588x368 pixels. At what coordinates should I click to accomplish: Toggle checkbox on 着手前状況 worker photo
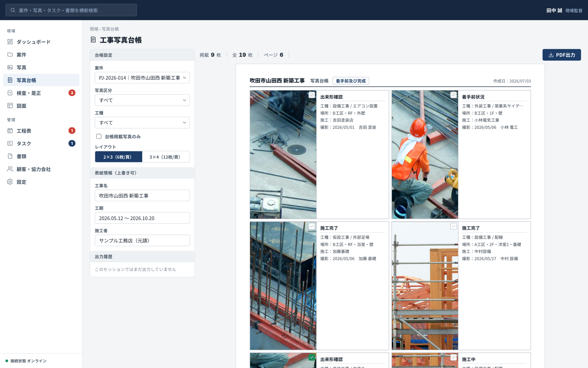pyautogui.click(x=453, y=95)
